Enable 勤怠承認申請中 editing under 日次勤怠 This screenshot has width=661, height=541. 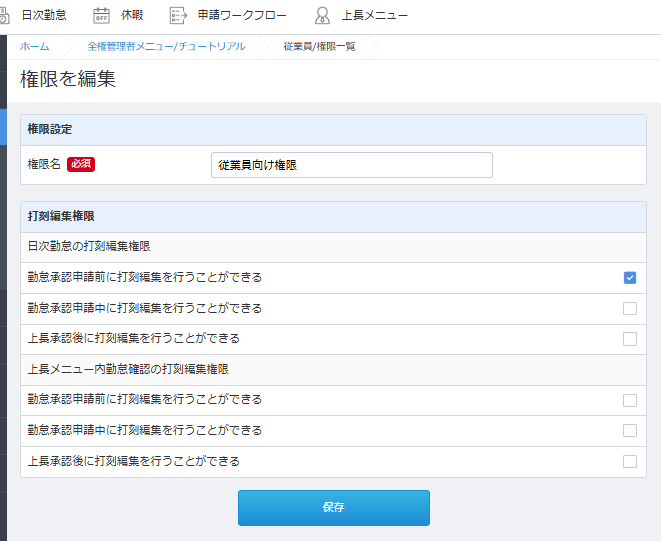tap(630, 308)
